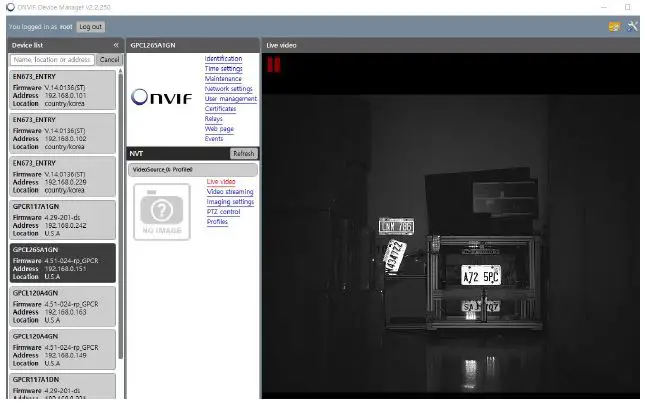Select EN673_ENTRY device at 192.168.0.102
Screen dimensions: 645x403
pyautogui.click(x=63, y=133)
